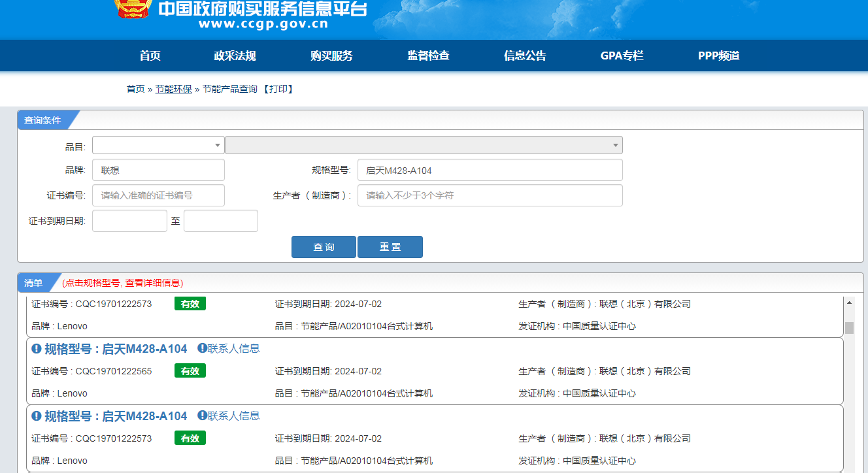Click the results list scrollbar thumb

pos(849,327)
